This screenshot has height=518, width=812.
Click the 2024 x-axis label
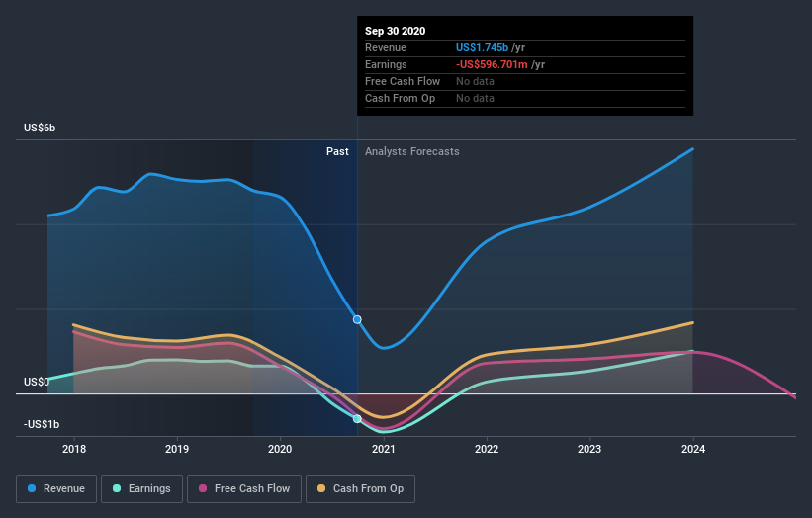pyautogui.click(x=693, y=449)
